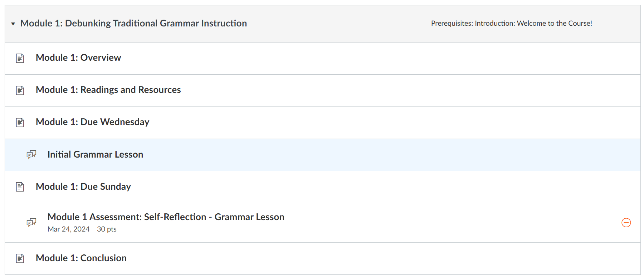Screen dimensions: 644x278
Task: Click the page icon beside Module 1: Overview
Action: coord(20,58)
